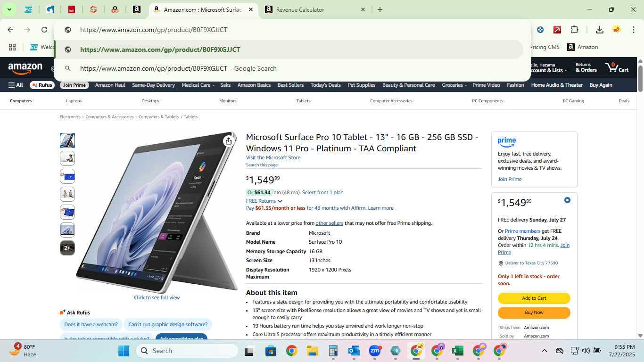
Task: Open Today's Deals menu item
Action: (x=325, y=85)
